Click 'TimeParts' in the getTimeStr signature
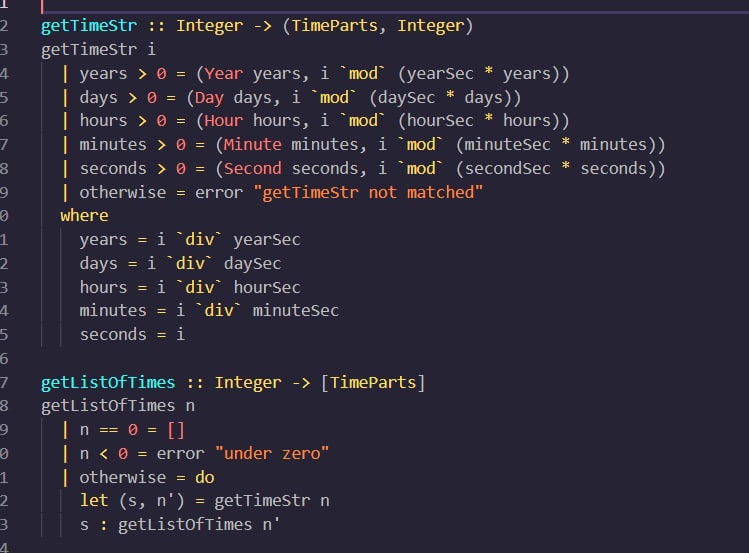The image size is (749, 553). click(334, 25)
